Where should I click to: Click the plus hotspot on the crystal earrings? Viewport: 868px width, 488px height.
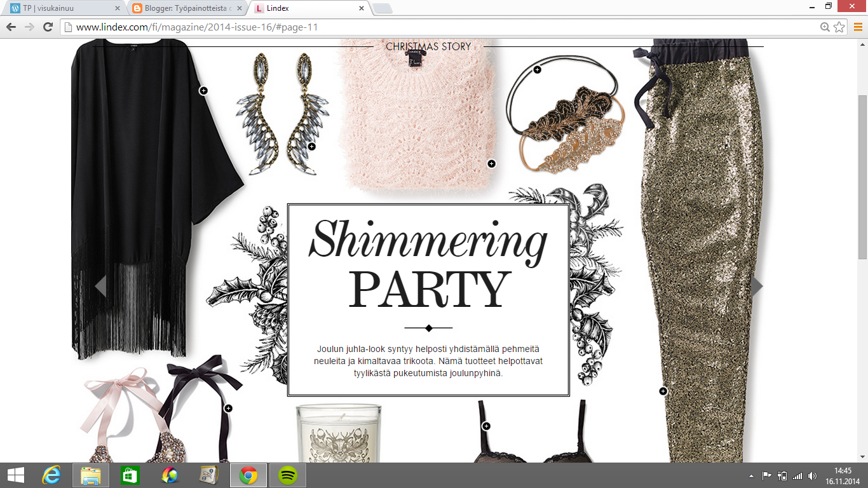[x=311, y=146]
